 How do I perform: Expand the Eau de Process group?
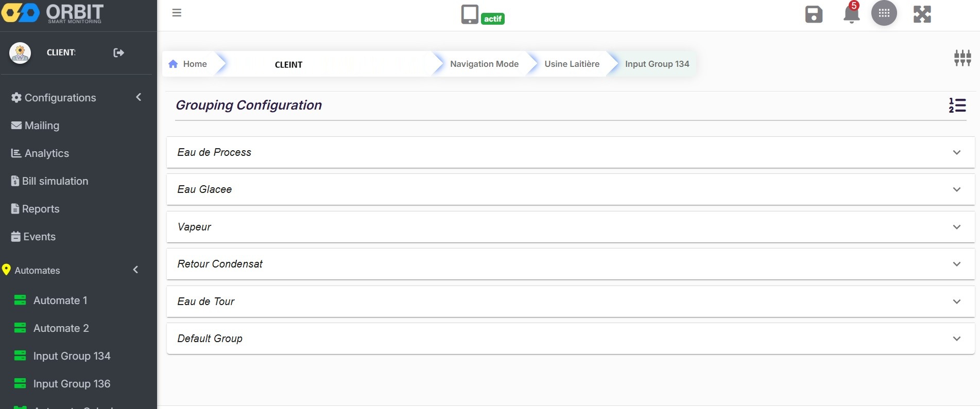point(956,152)
